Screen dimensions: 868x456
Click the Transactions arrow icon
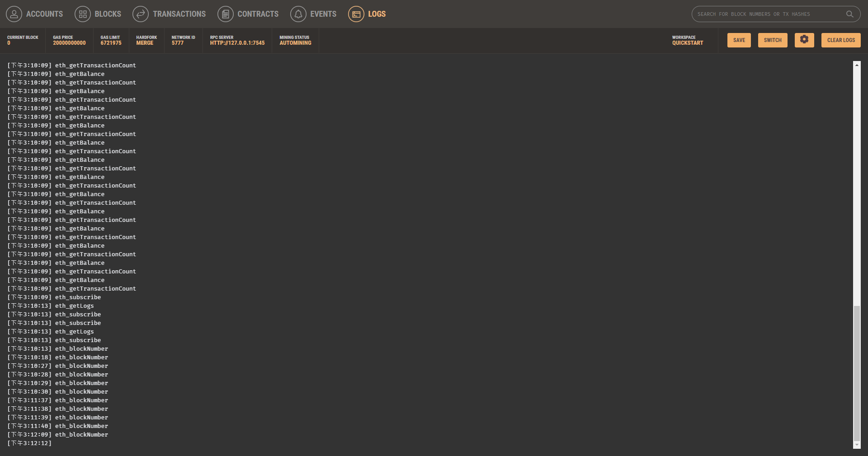tap(141, 14)
